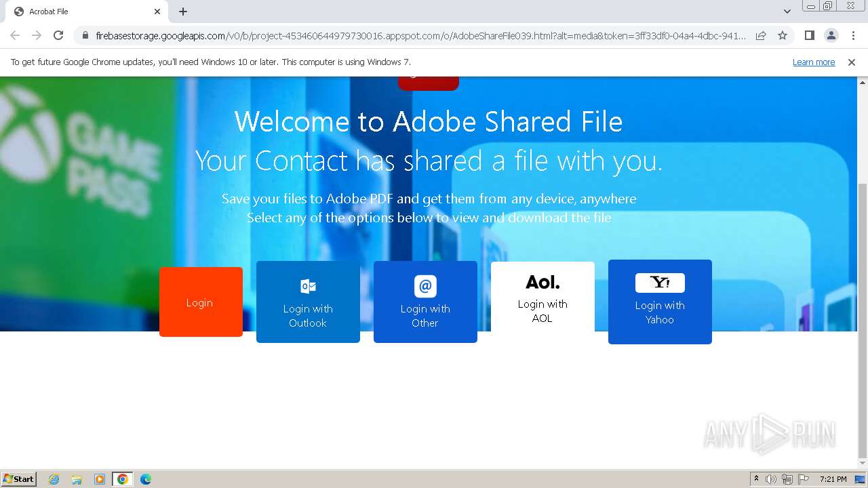View site information via lock icon

pyautogui.click(x=85, y=35)
